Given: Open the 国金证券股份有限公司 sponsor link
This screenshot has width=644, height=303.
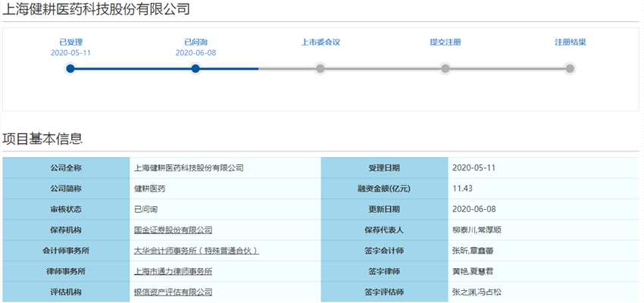Looking at the screenshot, I should [174, 230].
